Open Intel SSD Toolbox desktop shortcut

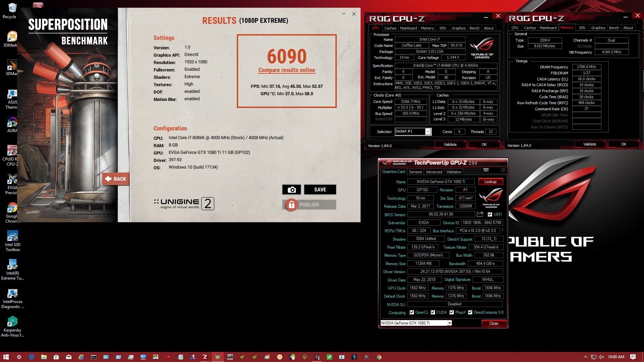coord(12,241)
